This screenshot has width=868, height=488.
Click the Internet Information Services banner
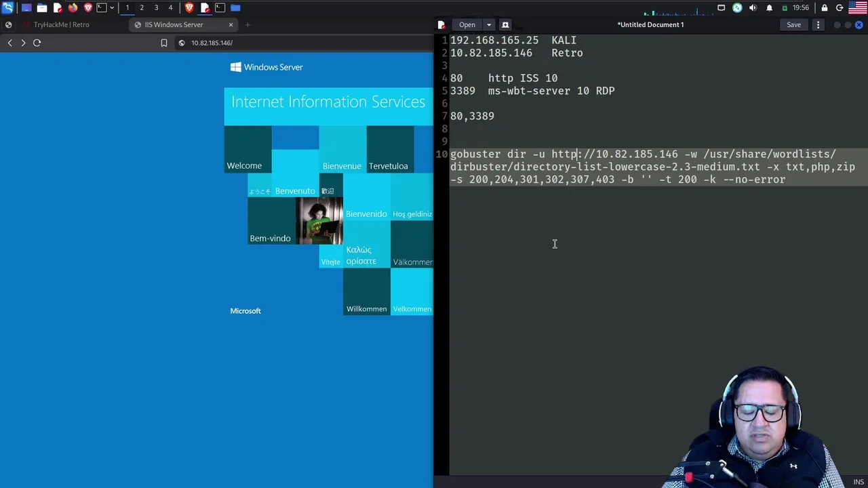328,106
